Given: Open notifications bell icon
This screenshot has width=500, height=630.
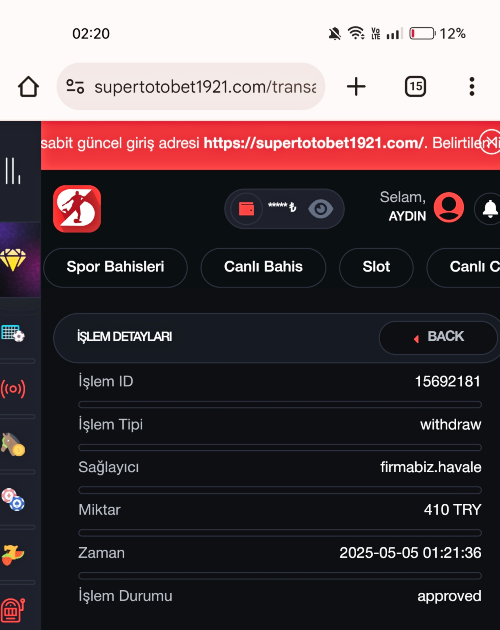Looking at the screenshot, I should 490,209.
